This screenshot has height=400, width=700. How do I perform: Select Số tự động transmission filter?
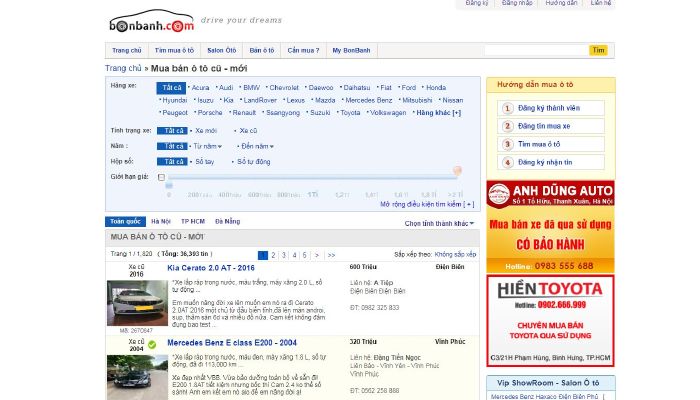click(254, 162)
